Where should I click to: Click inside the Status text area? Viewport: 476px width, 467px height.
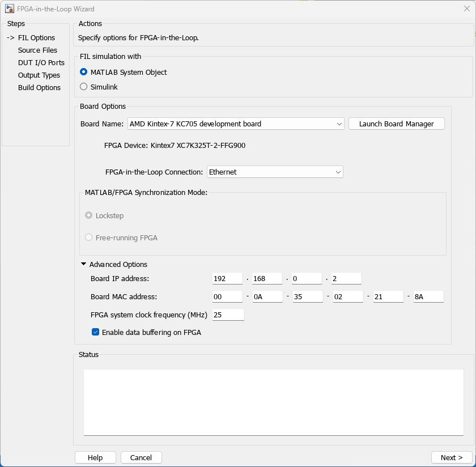pos(274,402)
